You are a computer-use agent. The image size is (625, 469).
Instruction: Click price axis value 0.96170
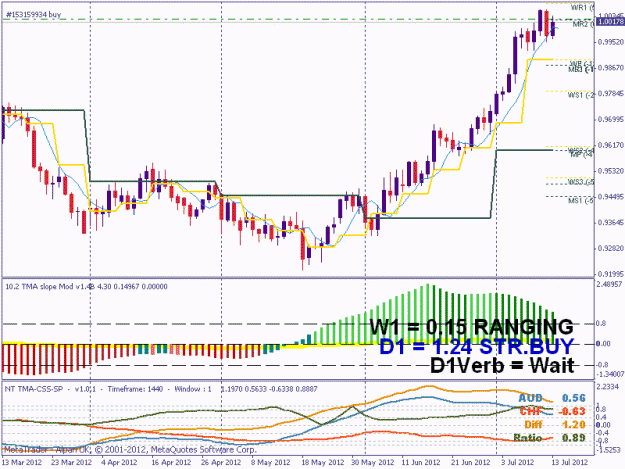tap(611, 145)
